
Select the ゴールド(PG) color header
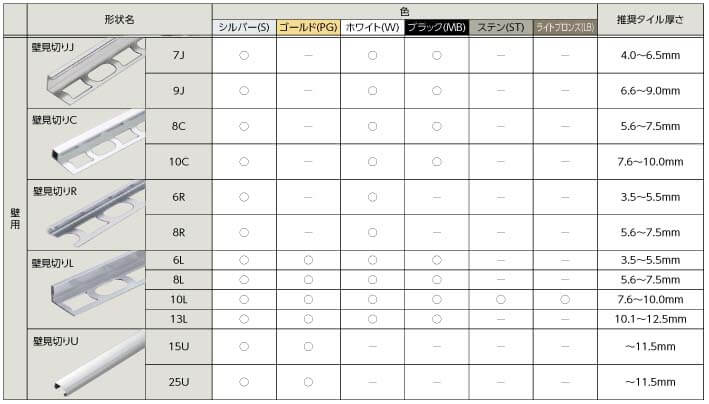point(307,28)
